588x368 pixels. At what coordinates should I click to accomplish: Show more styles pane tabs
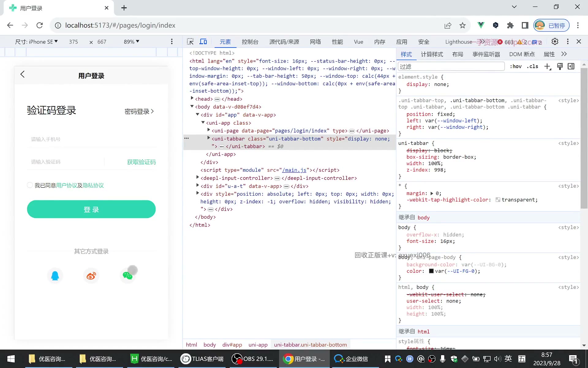click(564, 54)
